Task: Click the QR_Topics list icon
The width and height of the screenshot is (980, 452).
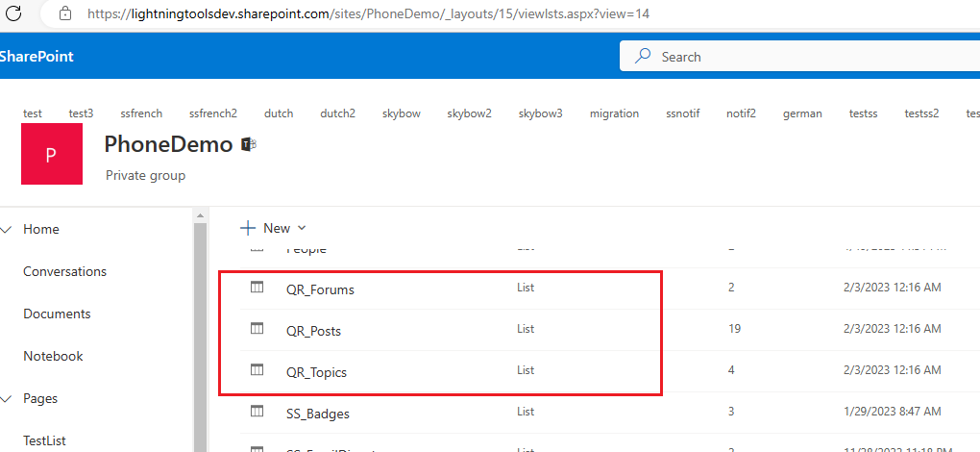Action: (257, 370)
